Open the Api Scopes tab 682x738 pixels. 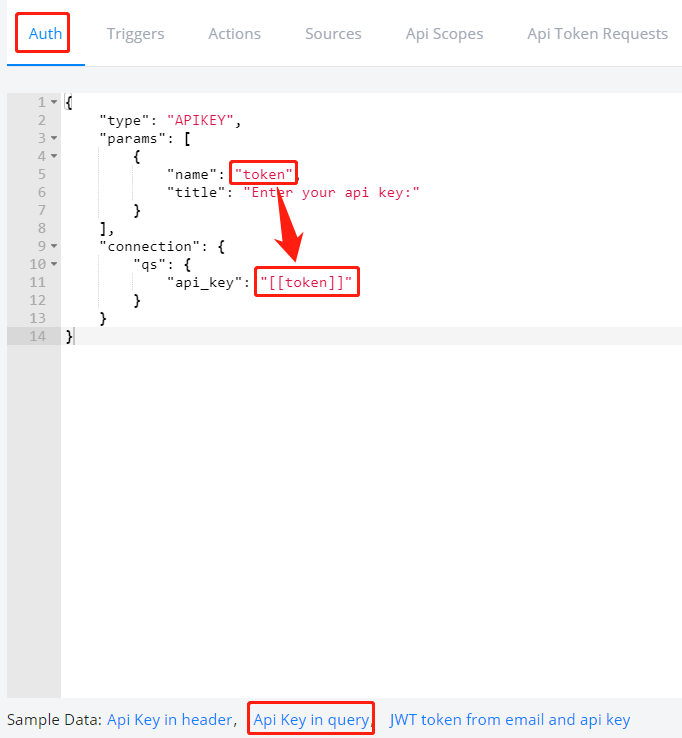[444, 34]
